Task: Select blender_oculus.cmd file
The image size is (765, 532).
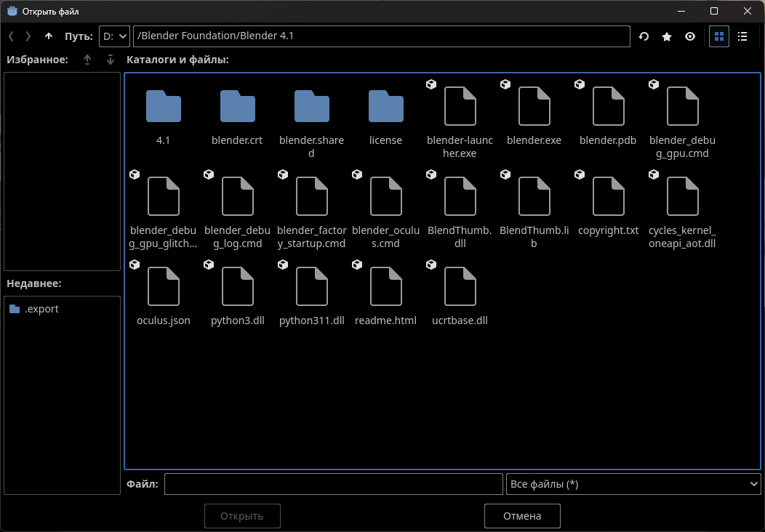Action: coord(386,209)
